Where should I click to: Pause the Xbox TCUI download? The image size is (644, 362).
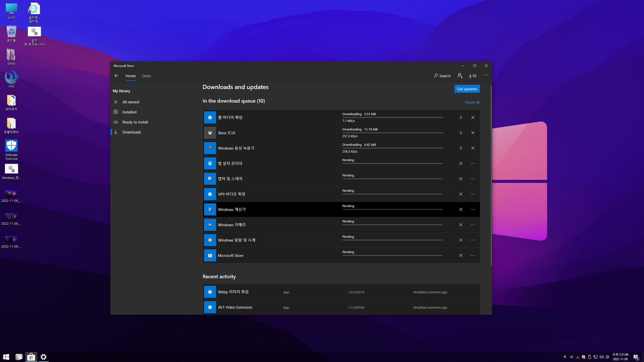point(461,133)
